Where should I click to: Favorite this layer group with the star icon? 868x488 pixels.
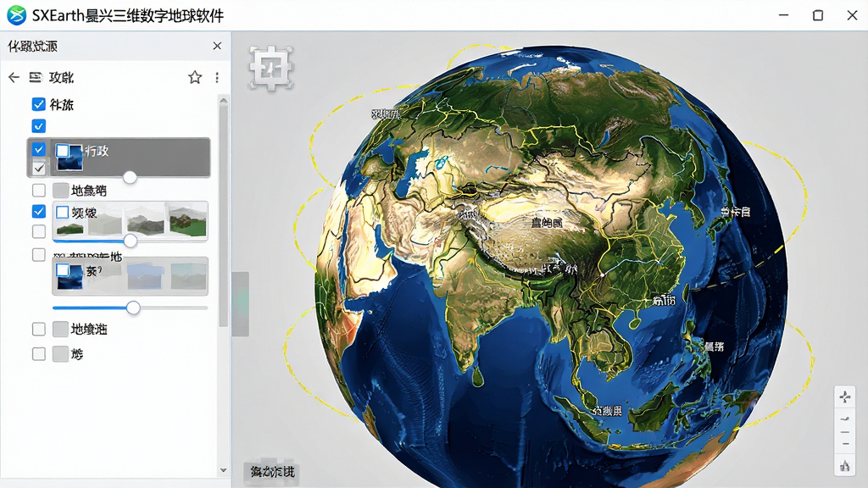click(x=195, y=77)
